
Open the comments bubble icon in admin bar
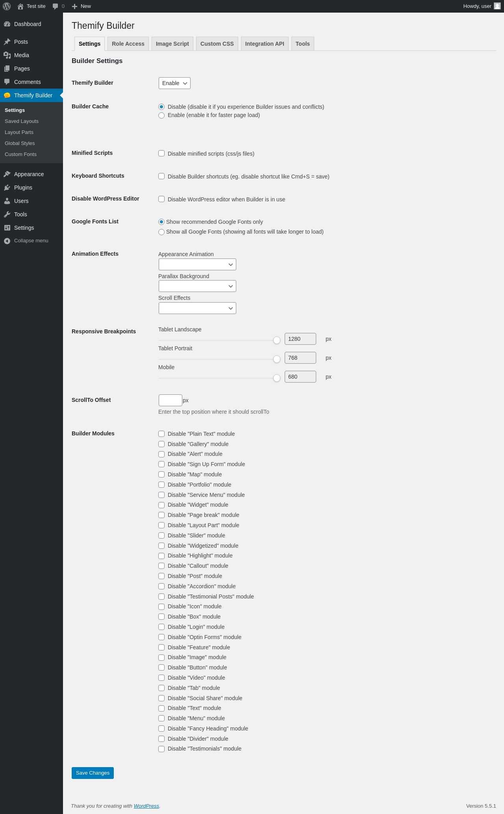(x=55, y=6)
